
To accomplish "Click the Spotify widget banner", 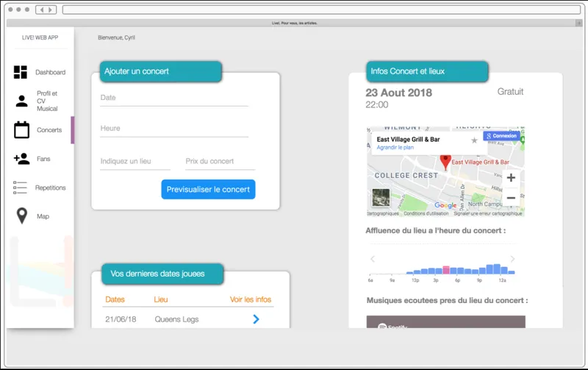I will point(446,322).
